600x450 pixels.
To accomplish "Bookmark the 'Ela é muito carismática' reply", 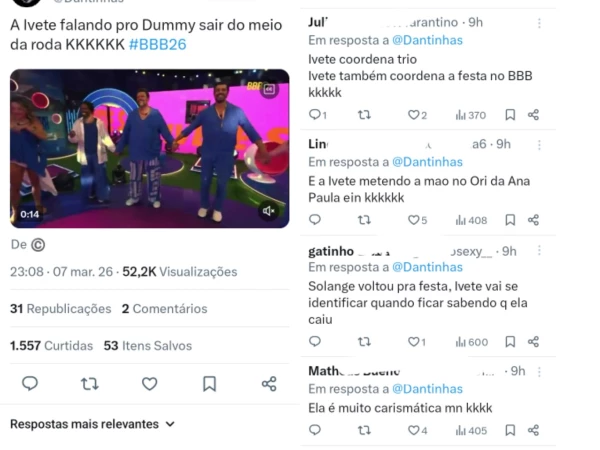I will pyautogui.click(x=510, y=430).
